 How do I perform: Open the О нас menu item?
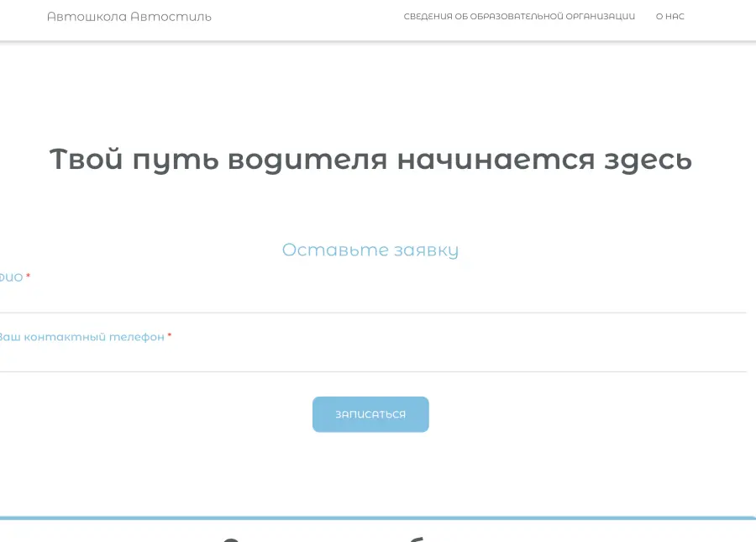[x=669, y=17]
